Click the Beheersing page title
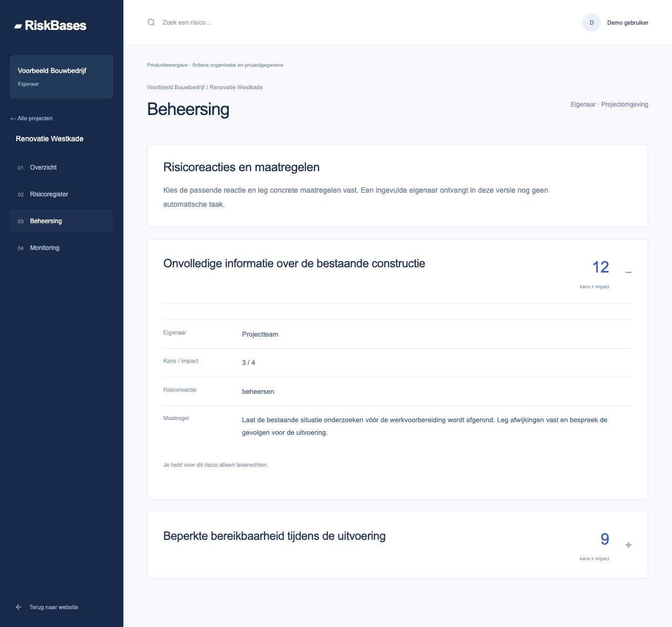Screen dimensions: 672x627 (188, 109)
